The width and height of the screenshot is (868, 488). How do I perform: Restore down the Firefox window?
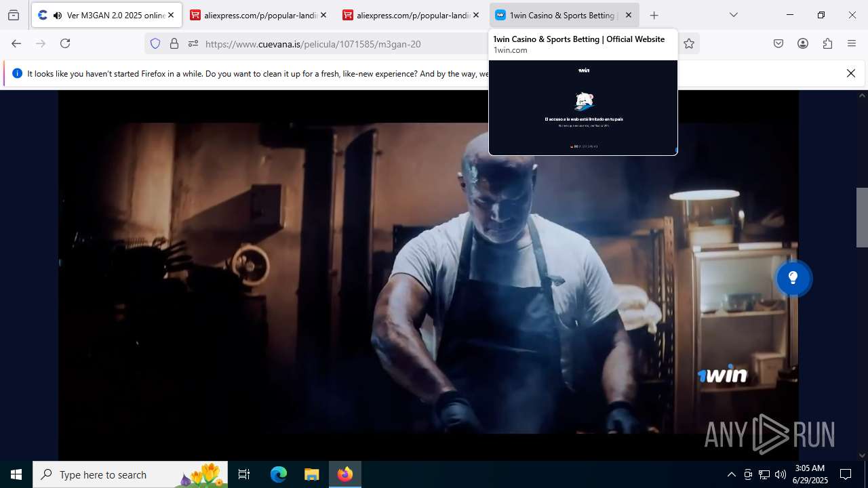click(821, 15)
